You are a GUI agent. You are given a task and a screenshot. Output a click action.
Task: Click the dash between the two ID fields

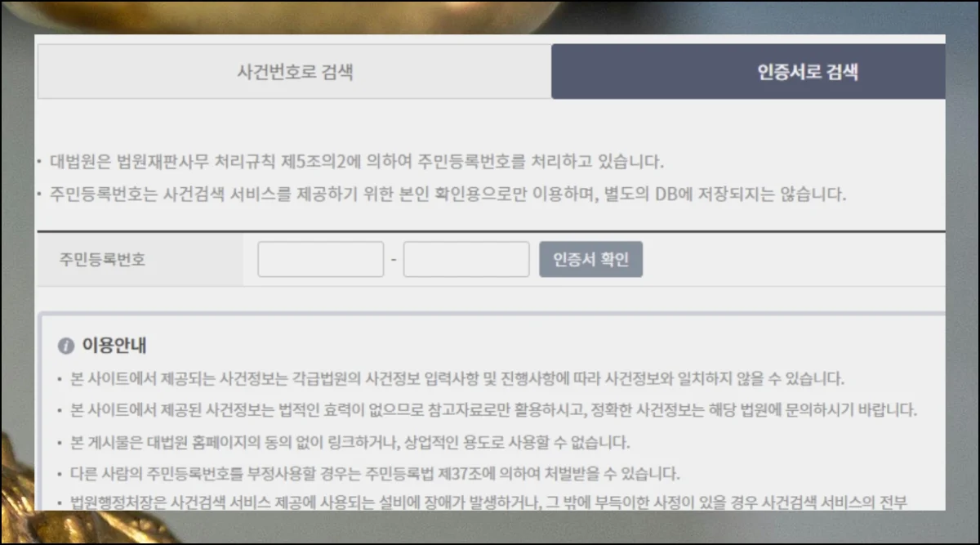pyautogui.click(x=394, y=260)
